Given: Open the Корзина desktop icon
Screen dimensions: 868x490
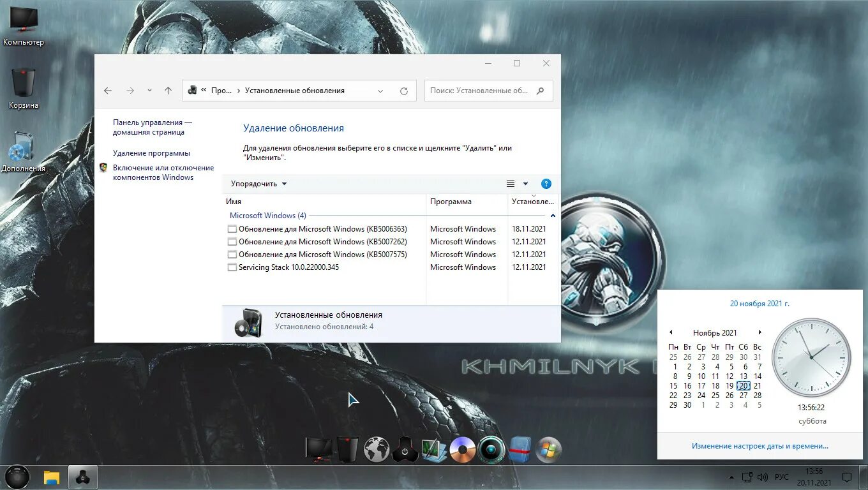Looking at the screenshot, I should (x=24, y=89).
